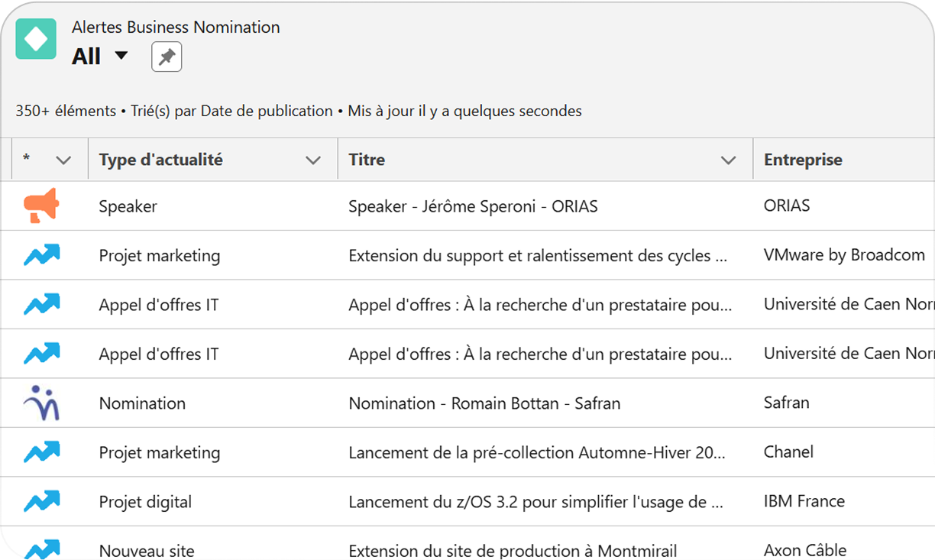Image resolution: width=935 pixels, height=560 pixels.
Task: Click the orange megaphone Speaker icon
Action: pos(41,206)
